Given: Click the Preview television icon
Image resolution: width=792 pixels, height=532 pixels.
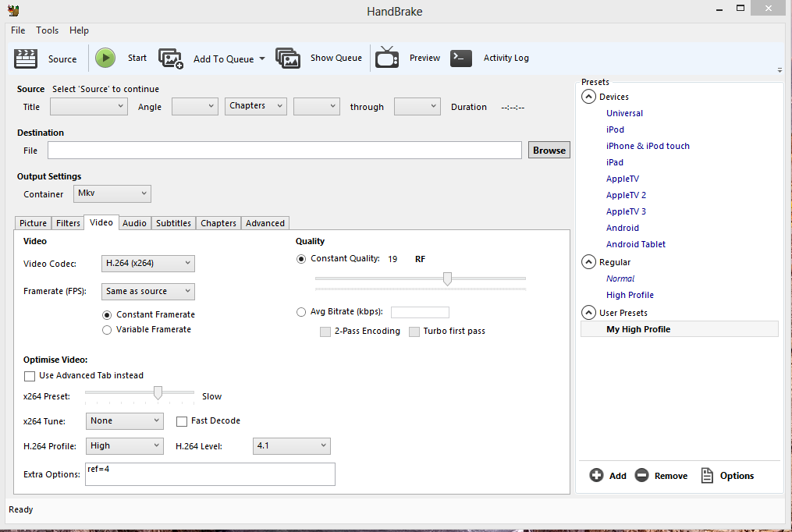Looking at the screenshot, I should tap(387, 58).
